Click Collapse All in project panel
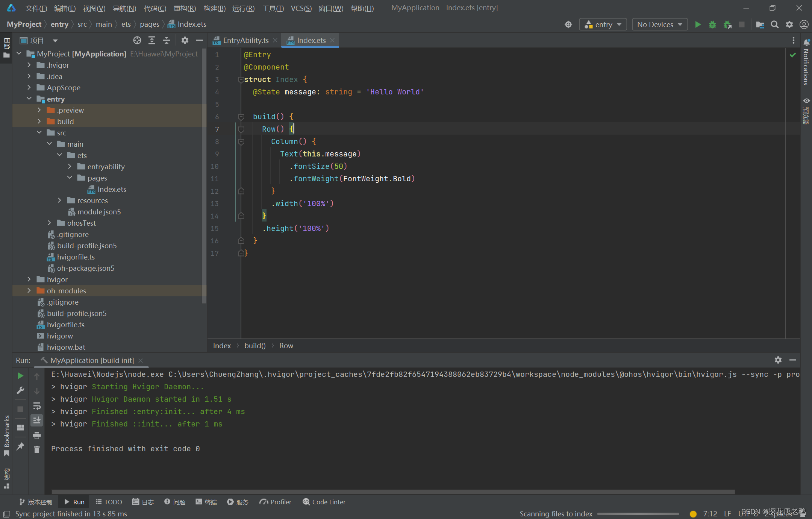812x519 pixels. click(167, 40)
